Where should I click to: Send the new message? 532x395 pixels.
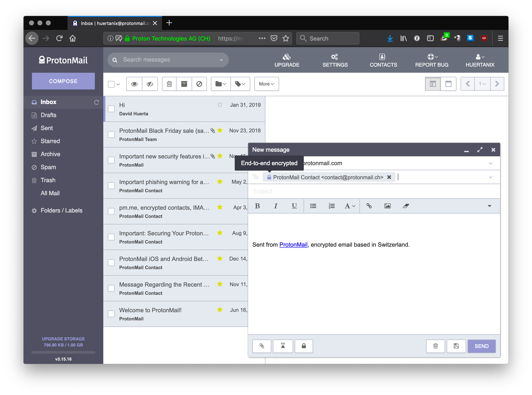[481, 346]
